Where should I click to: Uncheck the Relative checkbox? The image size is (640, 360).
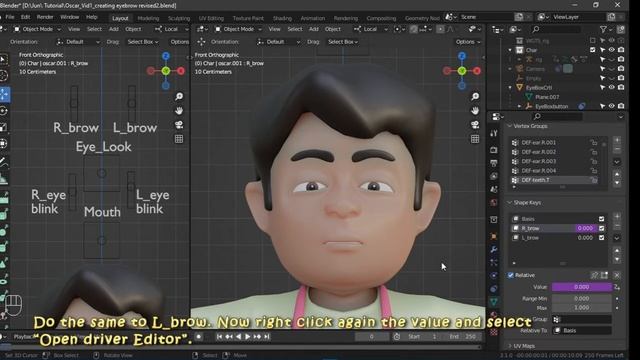[511, 275]
